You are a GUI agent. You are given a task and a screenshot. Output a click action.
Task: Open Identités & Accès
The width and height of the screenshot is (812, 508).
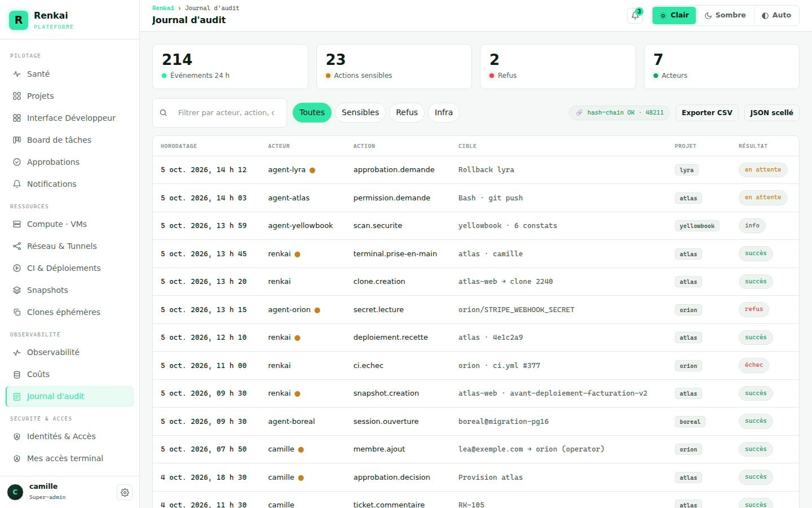[70, 436]
